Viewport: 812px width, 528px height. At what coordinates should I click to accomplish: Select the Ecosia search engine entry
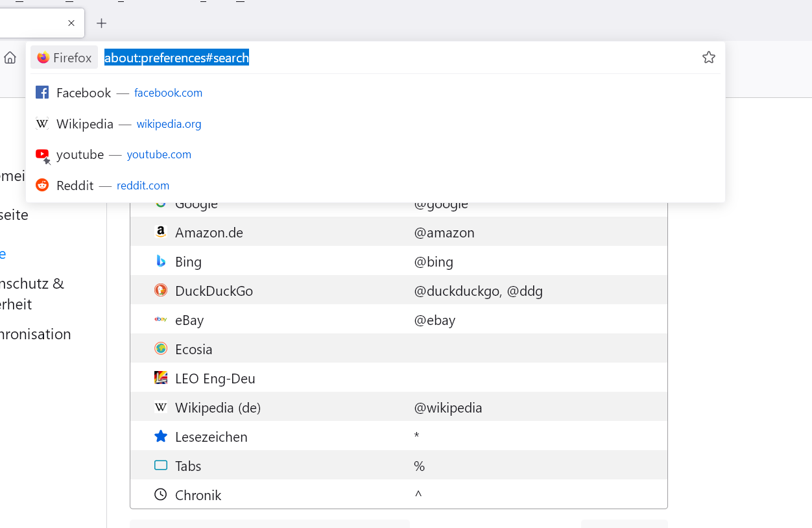coord(193,349)
